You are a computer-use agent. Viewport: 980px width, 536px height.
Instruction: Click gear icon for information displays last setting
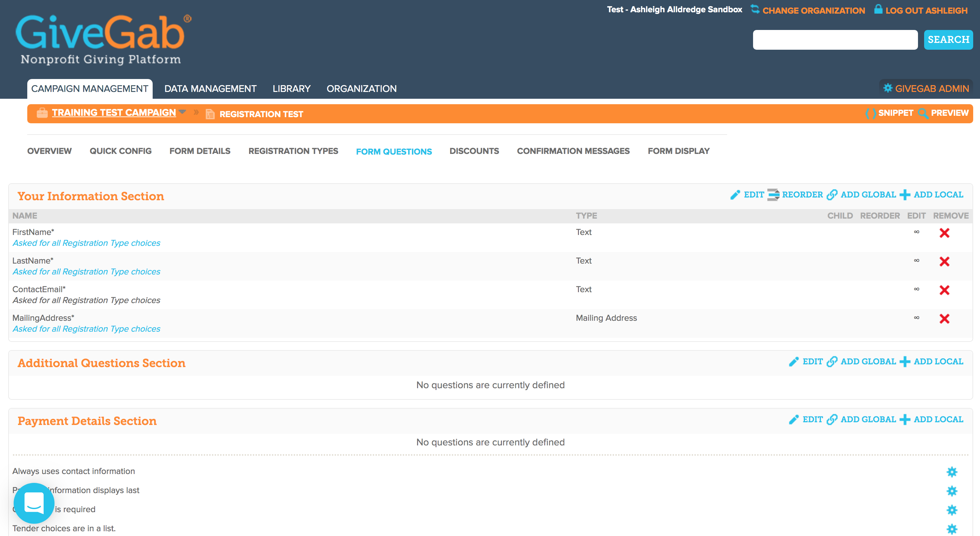pos(951,491)
